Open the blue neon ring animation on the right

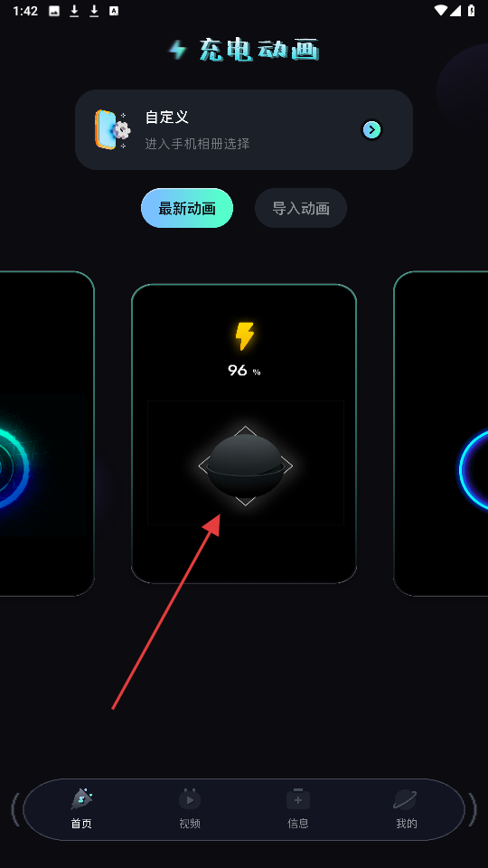(x=441, y=433)
